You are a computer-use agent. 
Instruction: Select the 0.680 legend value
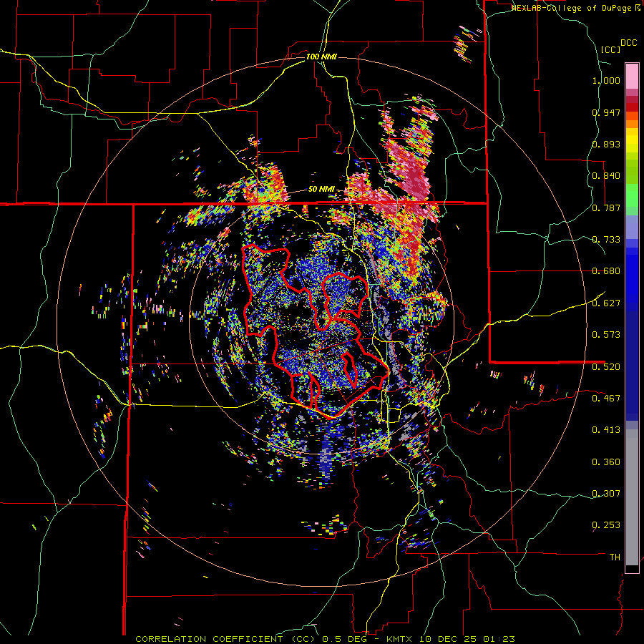[606, 271]
